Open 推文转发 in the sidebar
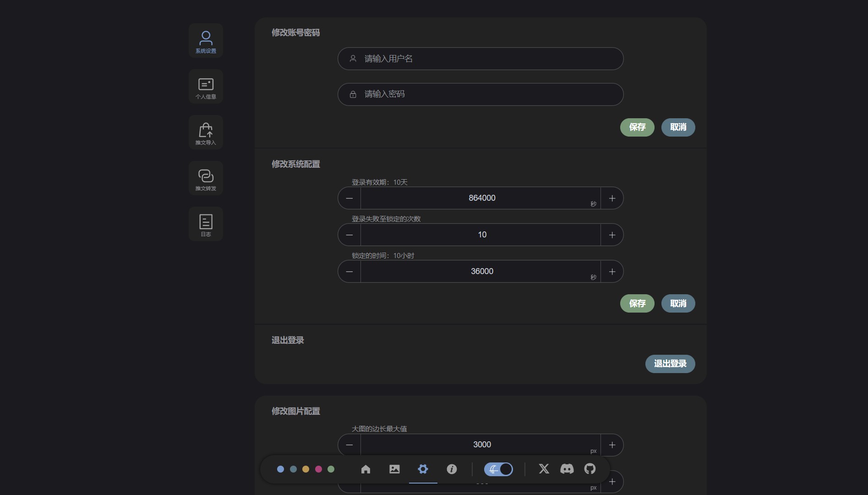Image resolution: width=868 pixels, height=495 pixels. (x=206, y=178)
